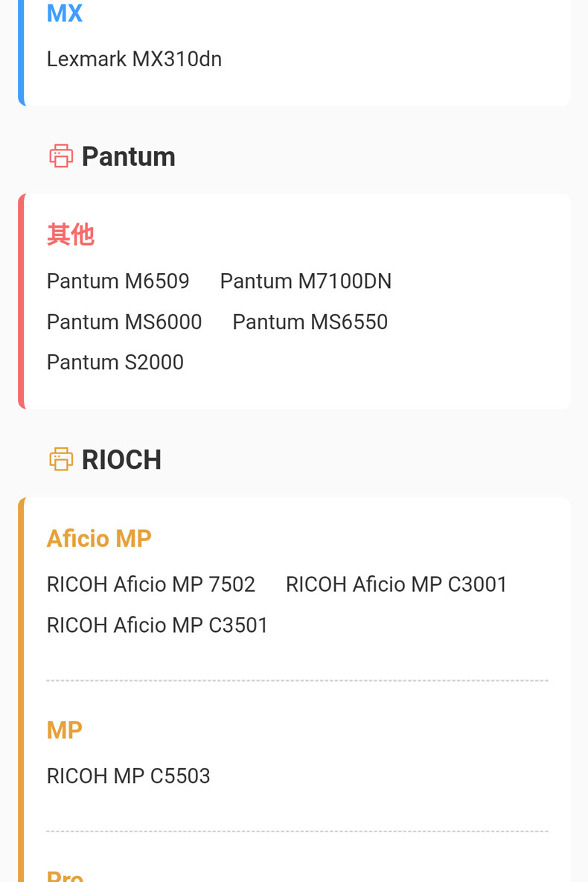Select the Pantum M6509 model

[x=118, y=281]
